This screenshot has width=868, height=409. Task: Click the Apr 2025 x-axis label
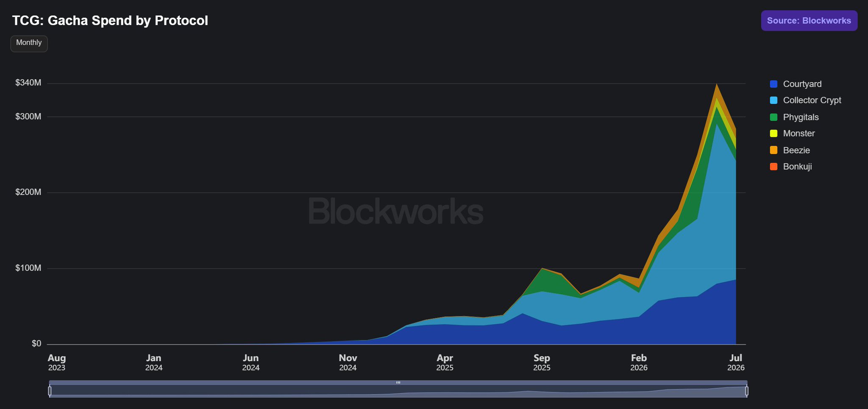(x=445, y=363)
